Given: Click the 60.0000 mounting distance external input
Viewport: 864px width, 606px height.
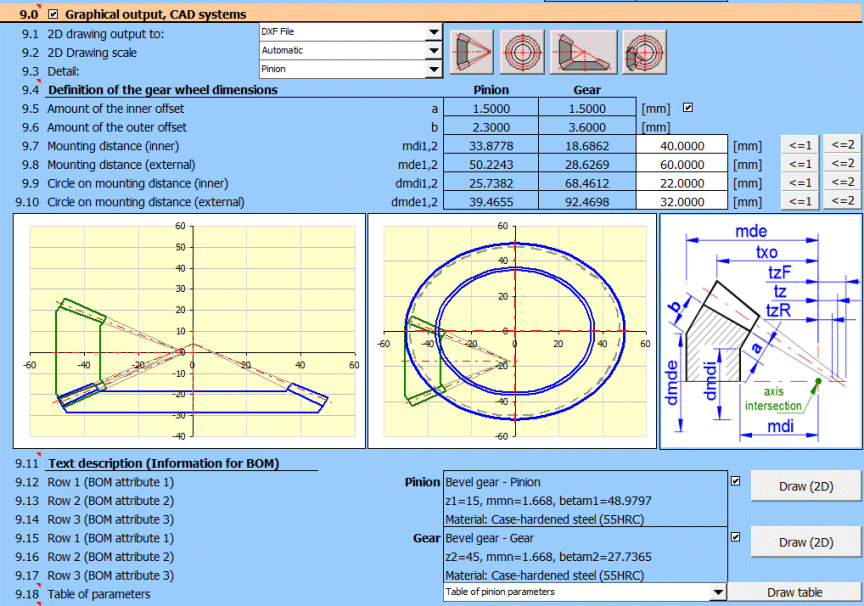Looking at the screenshot, I should pyautogui.click(x=682, y=164).
